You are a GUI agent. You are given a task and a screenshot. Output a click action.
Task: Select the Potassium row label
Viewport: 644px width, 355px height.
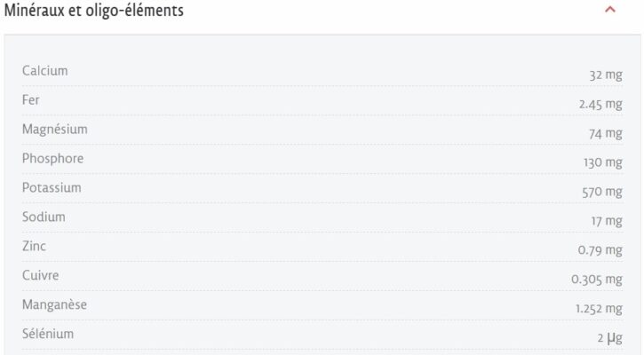52,188
